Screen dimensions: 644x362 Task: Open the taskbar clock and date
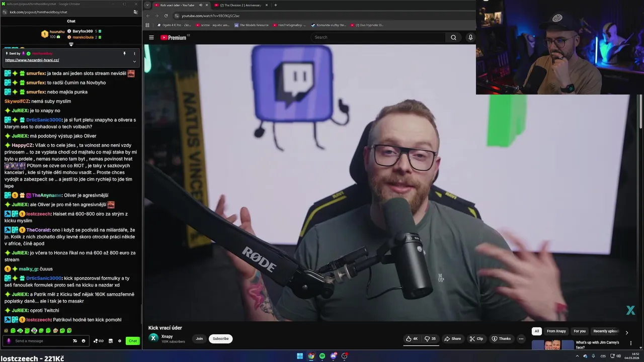632,356
